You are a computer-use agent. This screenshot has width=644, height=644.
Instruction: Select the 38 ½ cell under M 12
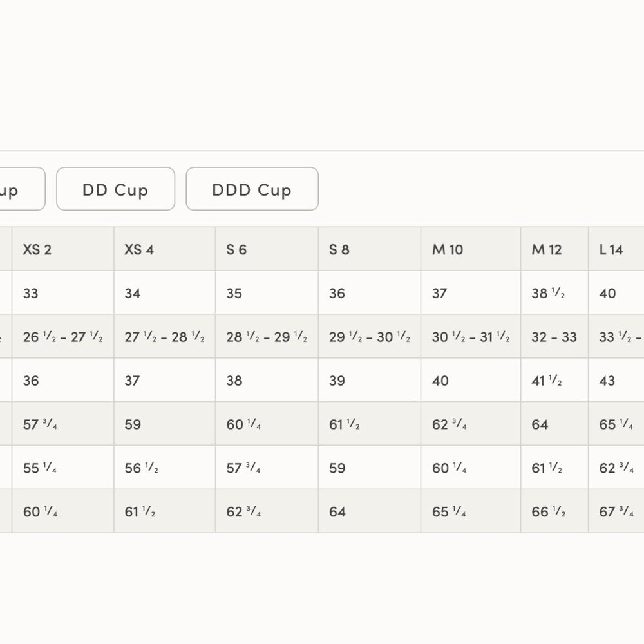pyautogui.click(x=548, y=294)
